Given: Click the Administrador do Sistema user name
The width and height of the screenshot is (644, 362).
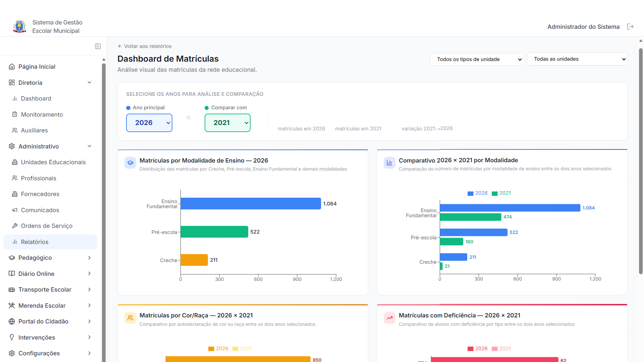Looking at the screenshot, I should pos(583,27).
